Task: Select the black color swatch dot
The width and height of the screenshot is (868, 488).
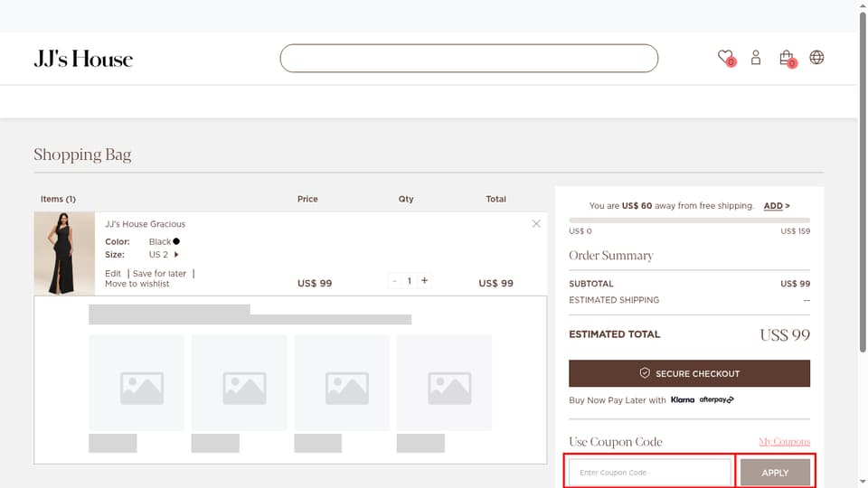Action: click(176, 241)
